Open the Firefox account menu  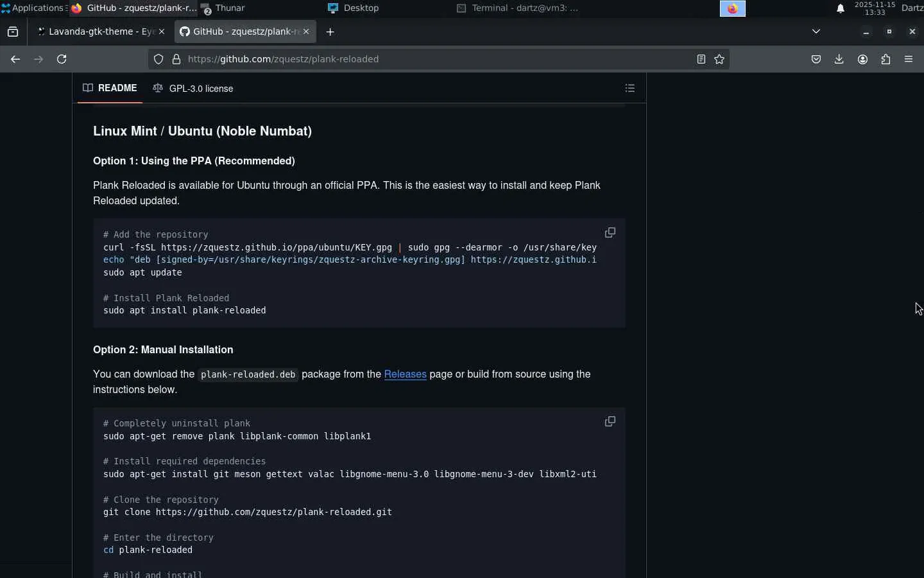pos(862,59)
